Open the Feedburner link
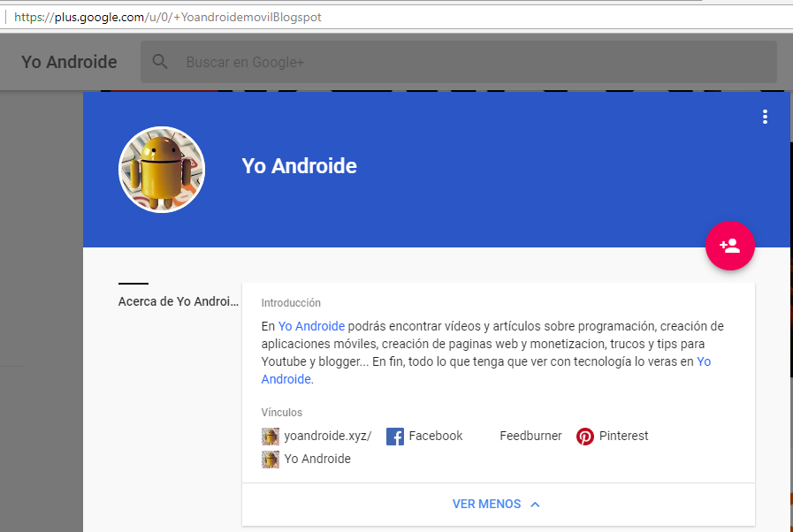The image size is (793, 532). (530, 436)
